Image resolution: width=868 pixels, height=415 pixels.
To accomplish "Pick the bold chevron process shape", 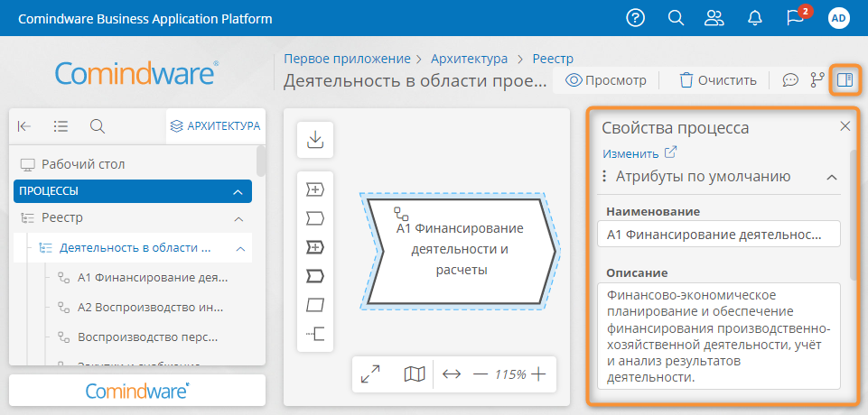I will tap(315, 276).
